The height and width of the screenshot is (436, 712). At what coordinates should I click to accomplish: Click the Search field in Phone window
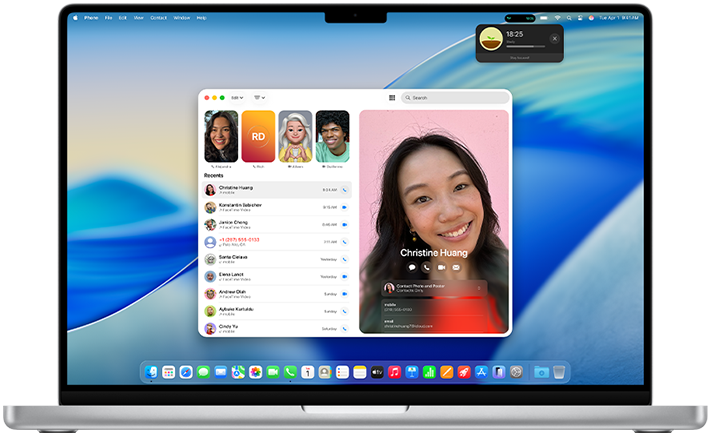pos(455,98)
